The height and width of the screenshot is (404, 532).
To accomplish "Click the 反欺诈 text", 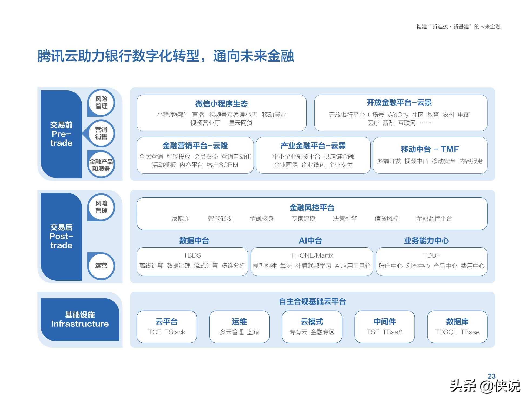I will click(x=181, y=218).
